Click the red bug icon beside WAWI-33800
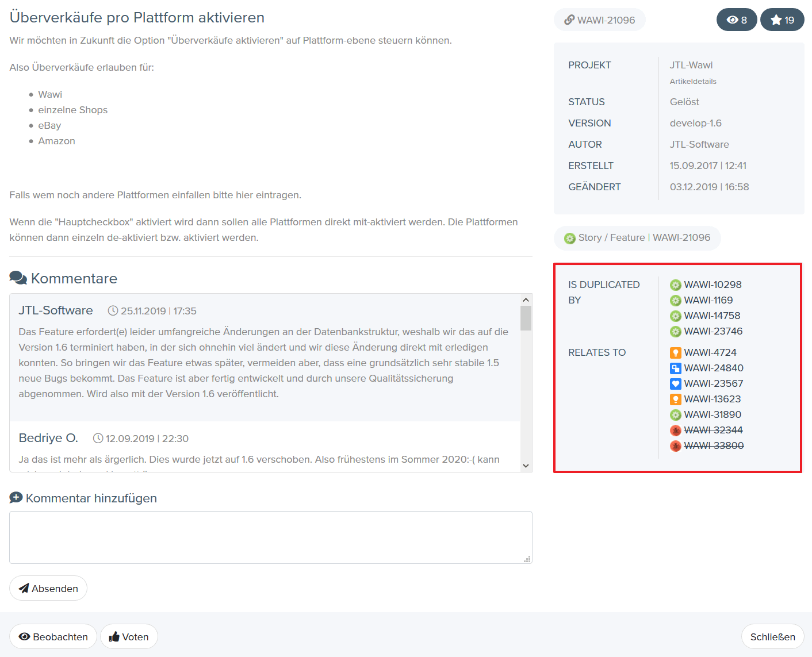Screen dimensions: 812x657 click(x=675, y=446)
